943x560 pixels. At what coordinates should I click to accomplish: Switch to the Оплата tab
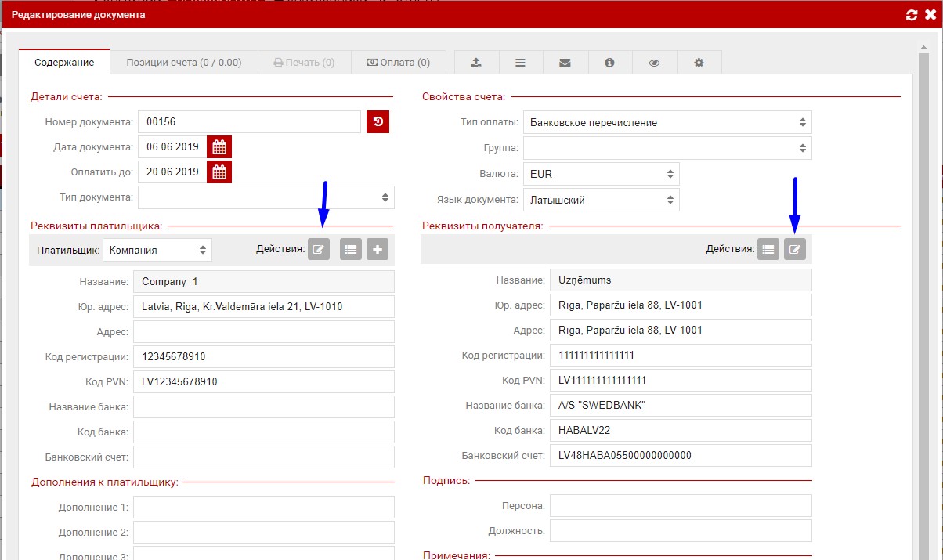(x=398, y=63)
